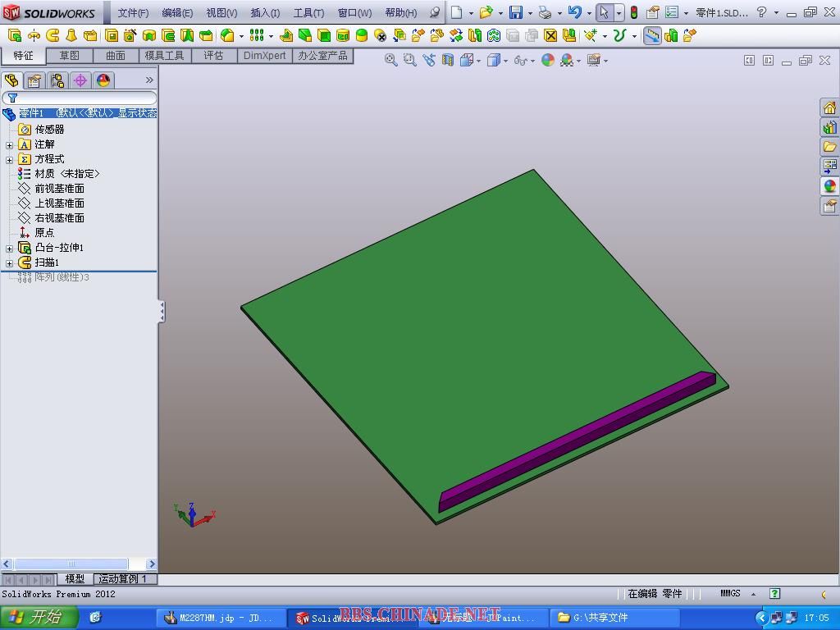Click the feature tree filter field
This screenshot has height=630, width=840.
point(82,98)
